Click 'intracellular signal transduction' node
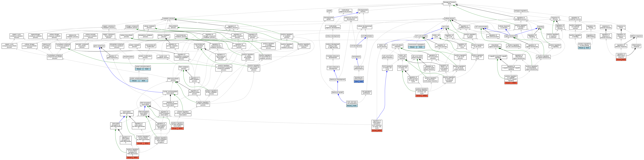 click(x=495, y=46)
